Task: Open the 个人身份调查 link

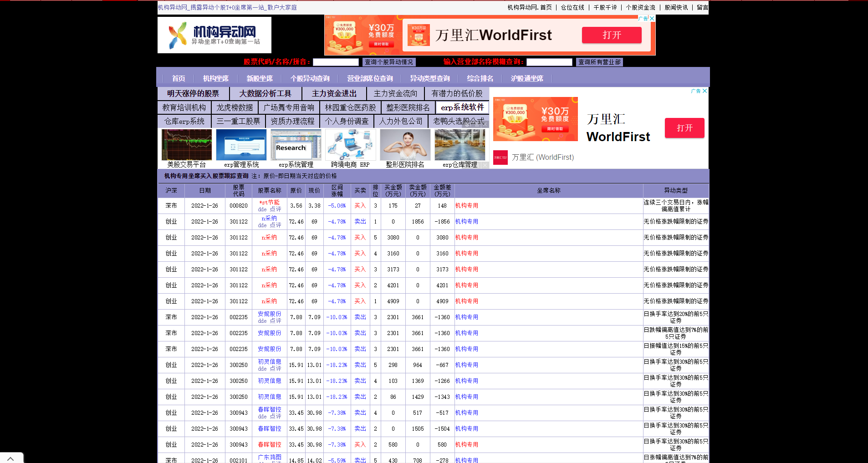Action: coord(347,121)
